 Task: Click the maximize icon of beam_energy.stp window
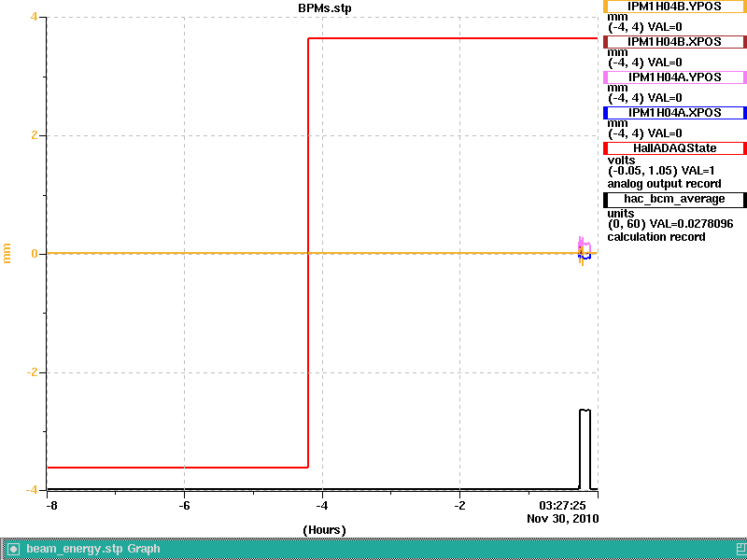(x=741, y=549)
